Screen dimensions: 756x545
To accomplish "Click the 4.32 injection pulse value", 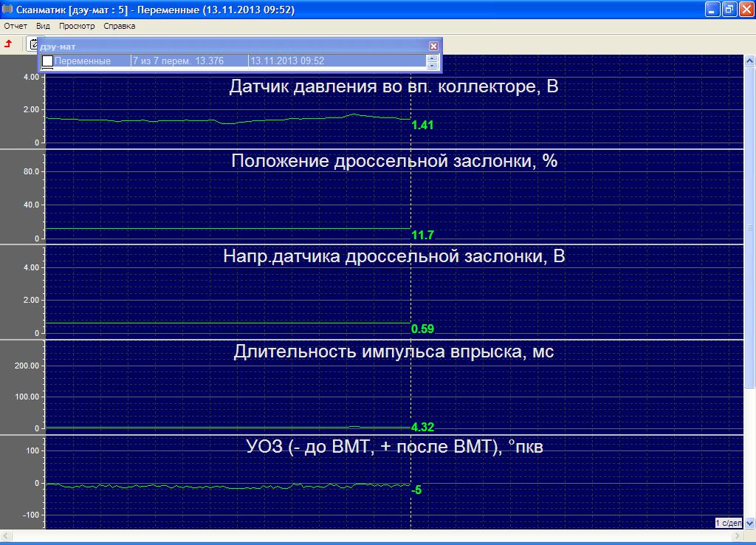I will point(422,427).
